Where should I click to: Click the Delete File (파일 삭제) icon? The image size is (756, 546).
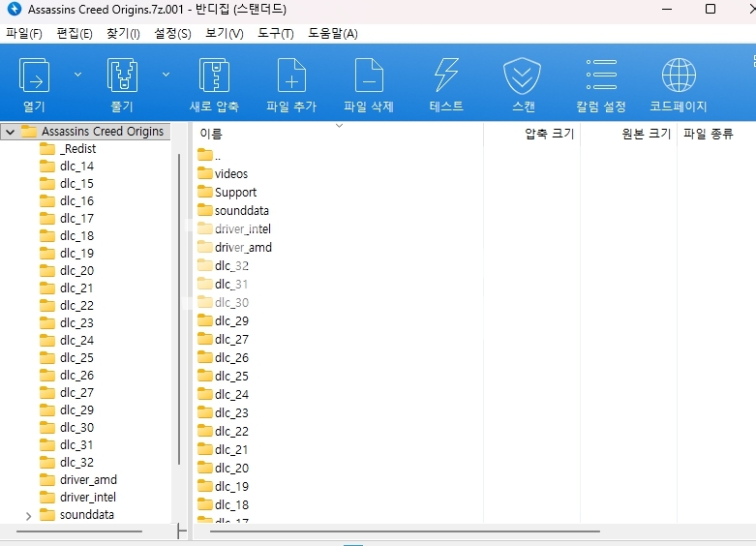tap(369, 76)
